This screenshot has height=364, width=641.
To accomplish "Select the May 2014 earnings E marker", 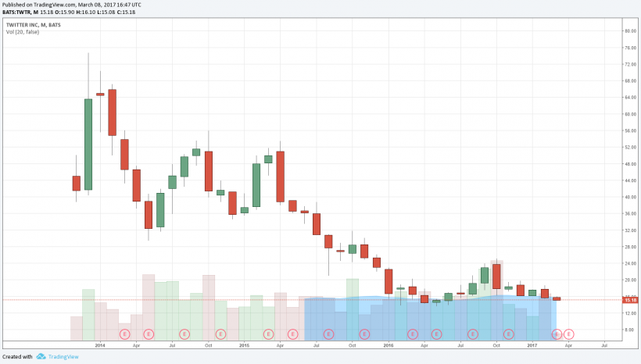I will click(x=149, y=334).
